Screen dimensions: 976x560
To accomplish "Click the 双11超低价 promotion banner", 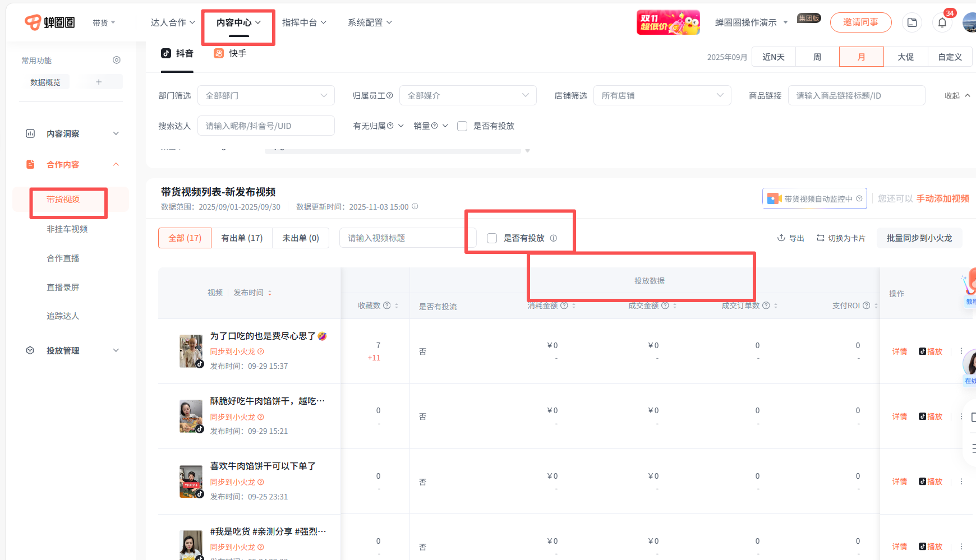I will [x=667, y=22].
